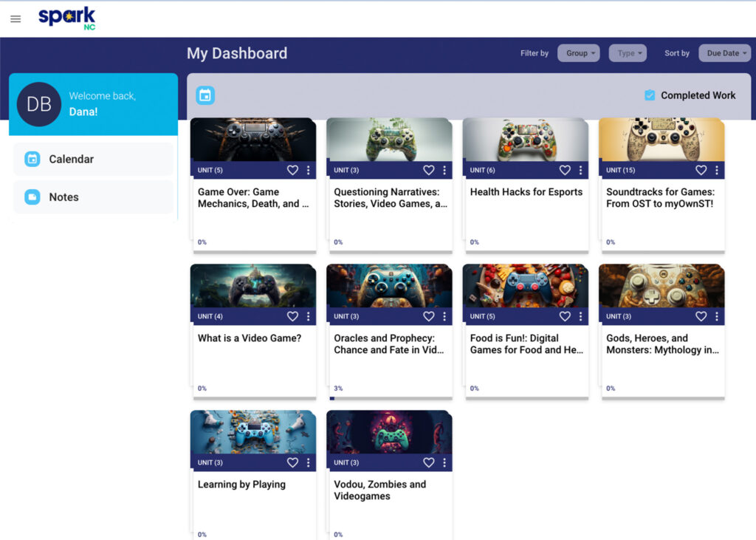Favorite the 'Learning by Playing' unit
The width and height of the screenshot is (756, 540).
[292, 462]
